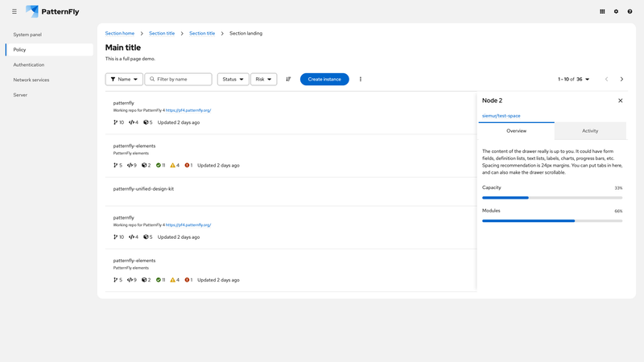Screen dimensions: 644x362
Task: Open the siemur/test-space link
Action: pyautogui.click(x=501, y=116)
